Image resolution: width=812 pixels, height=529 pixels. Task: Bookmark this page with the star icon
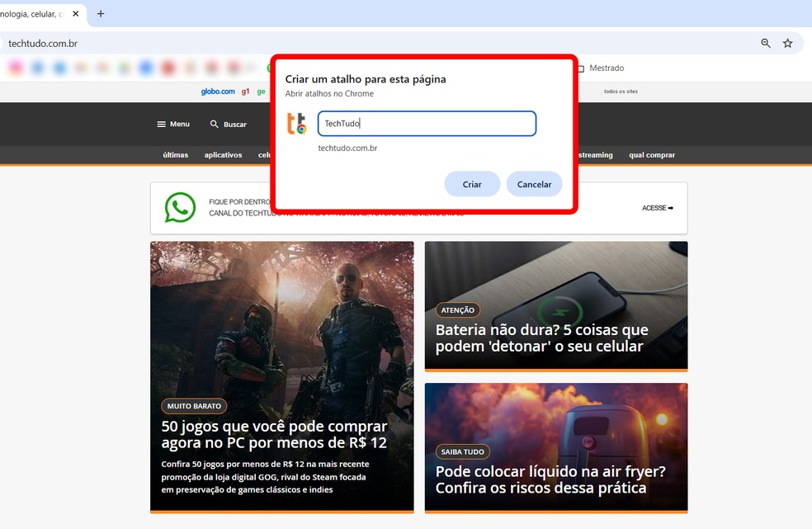pos(788,44)
